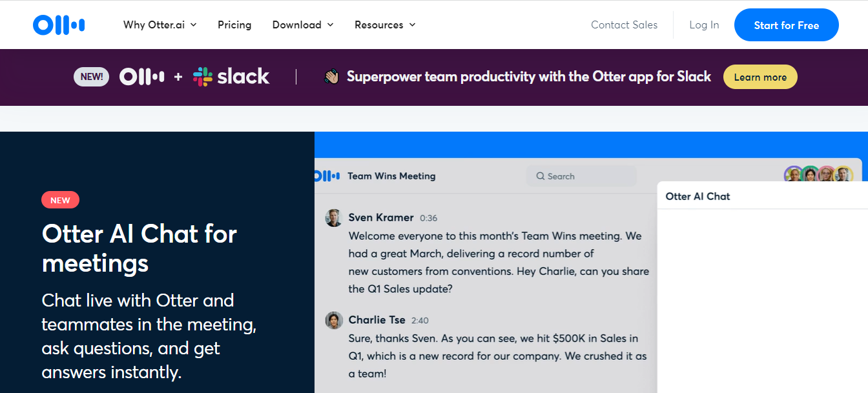Click the Learn more button

pyautogui.click(x=760, y=77)
